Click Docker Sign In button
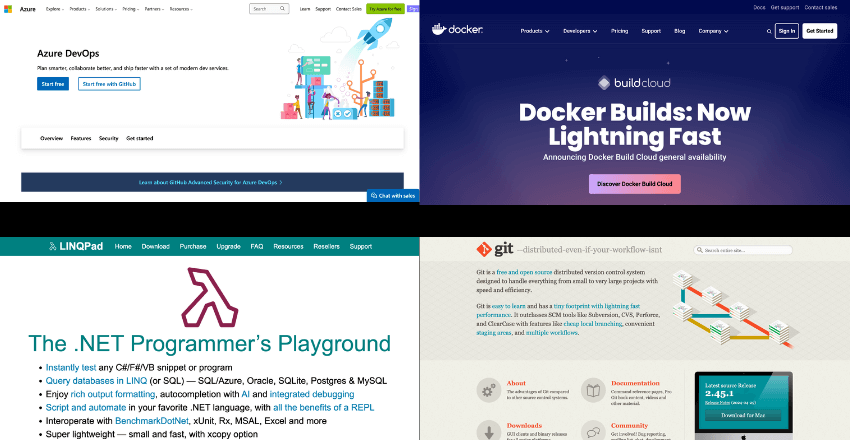 click(787, 31)
